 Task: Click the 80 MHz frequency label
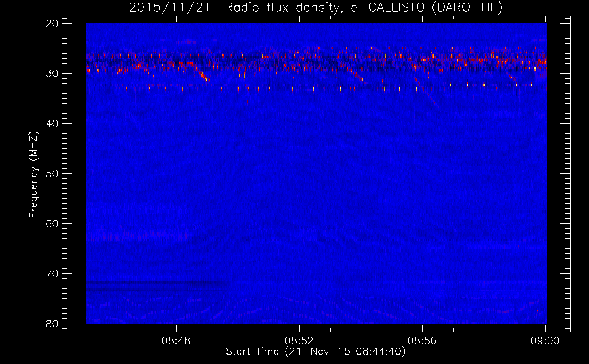tap(52, 324)
